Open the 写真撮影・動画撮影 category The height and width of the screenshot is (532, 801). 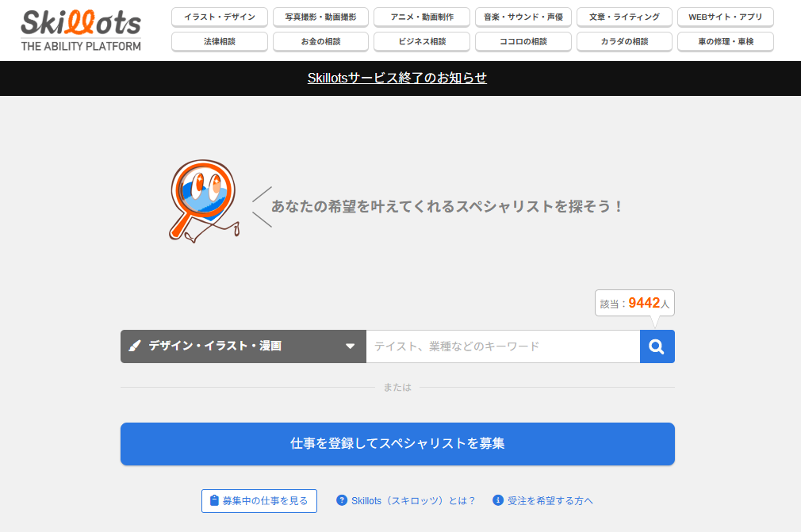click(x=320, y=17)
